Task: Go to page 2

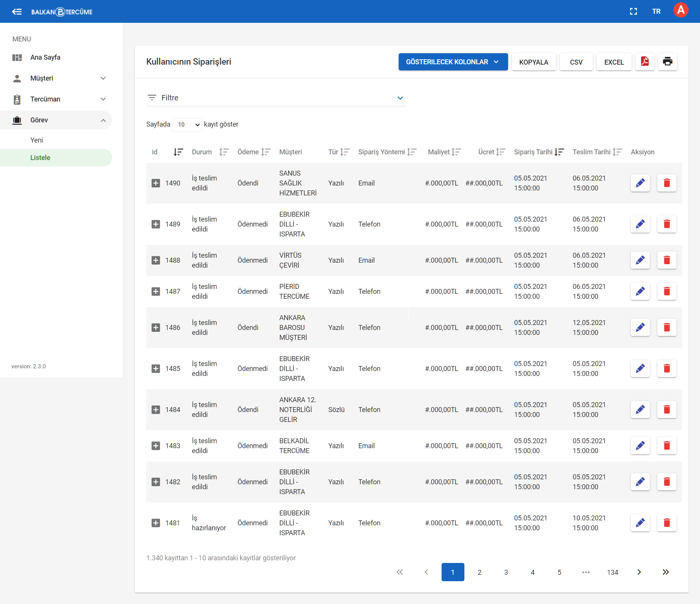Action: pyautogui.click(x=480, y=572)
